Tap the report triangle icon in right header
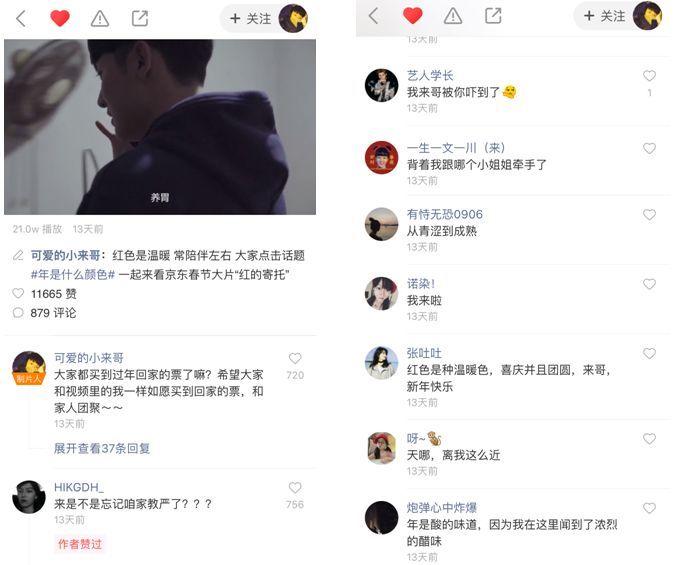Viewport: 693px width, 565px height. coord(453,16)
